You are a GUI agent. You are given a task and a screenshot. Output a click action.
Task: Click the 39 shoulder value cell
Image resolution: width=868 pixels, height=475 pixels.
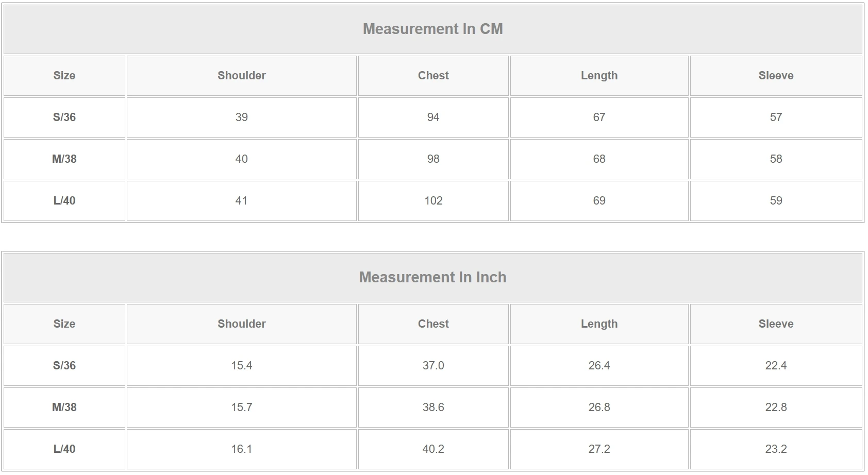241,117
